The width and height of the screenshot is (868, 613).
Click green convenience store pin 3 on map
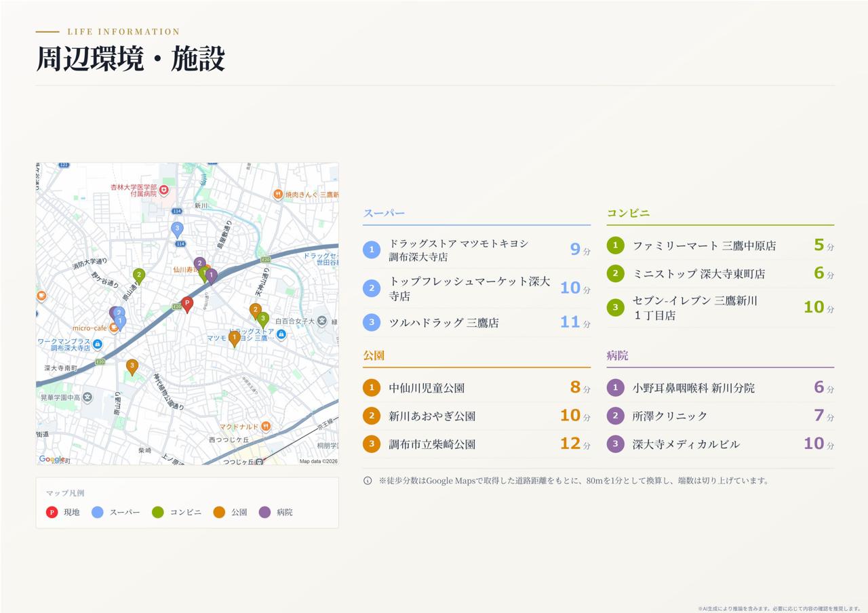tap(263, 319)
